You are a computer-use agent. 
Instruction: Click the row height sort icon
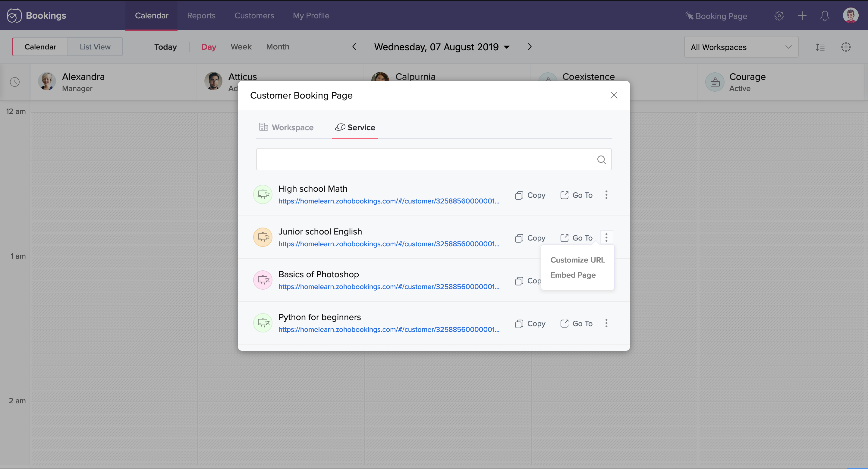point(820,47)
